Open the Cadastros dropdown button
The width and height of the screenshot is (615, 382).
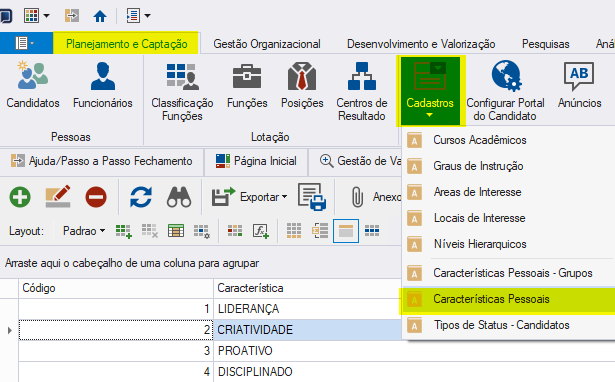pos(430,91)
